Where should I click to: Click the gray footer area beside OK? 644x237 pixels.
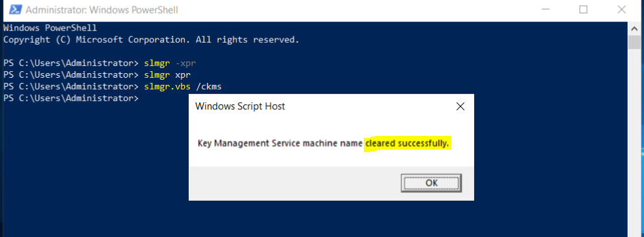click(294, 183)
